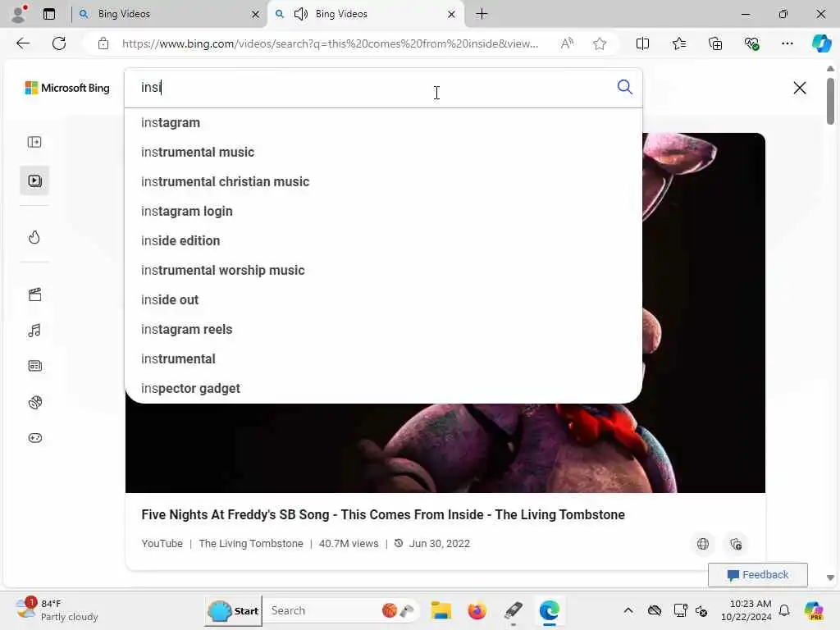Open a new tab with plus
Image resolution: width=840 pixels, height=630 pixels.
point(482,14)
